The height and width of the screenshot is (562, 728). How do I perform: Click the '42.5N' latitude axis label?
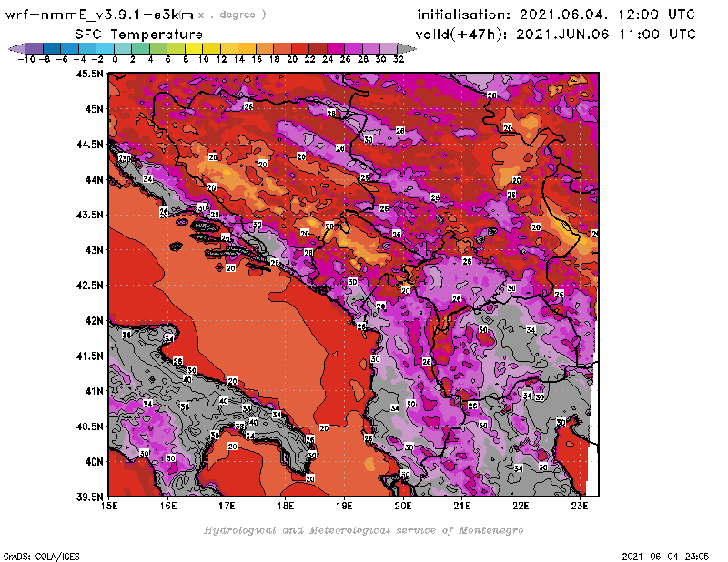[89, 286]
